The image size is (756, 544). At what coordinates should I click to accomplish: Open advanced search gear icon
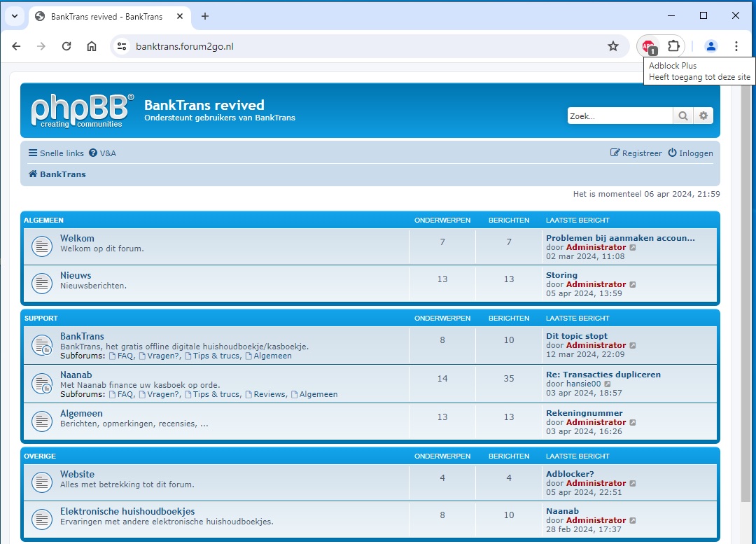(703, 116)
